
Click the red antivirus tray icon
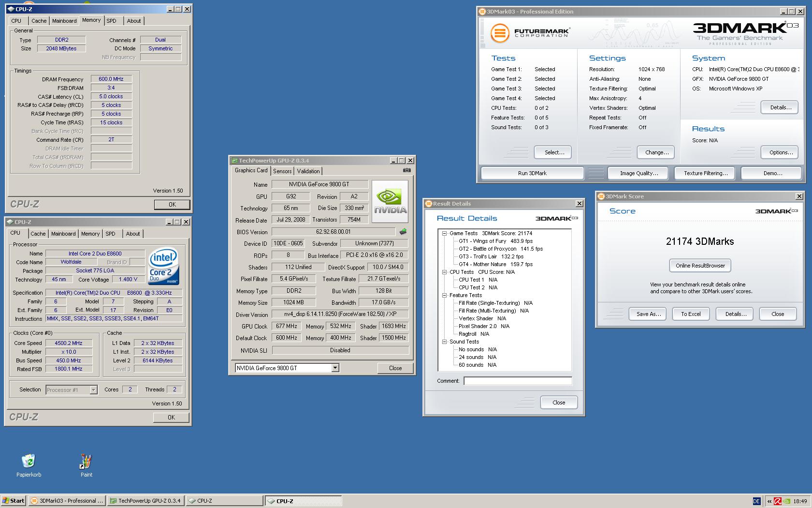(778, 501)
